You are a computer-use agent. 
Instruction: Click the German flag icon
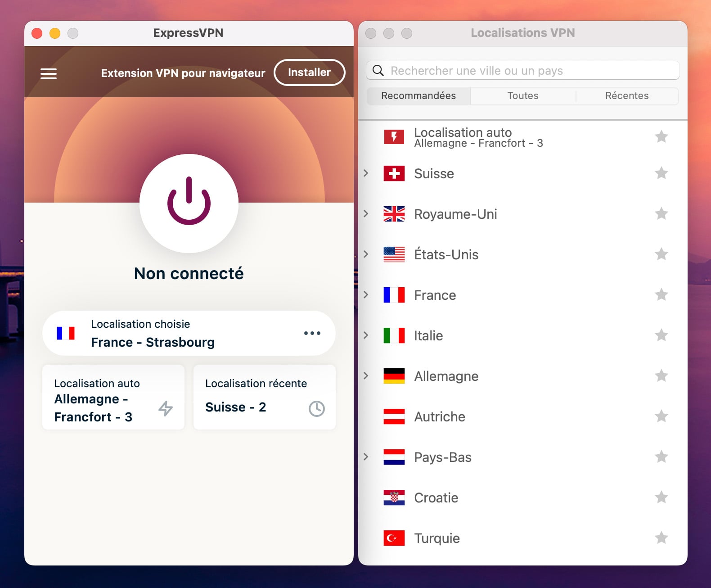394,376
